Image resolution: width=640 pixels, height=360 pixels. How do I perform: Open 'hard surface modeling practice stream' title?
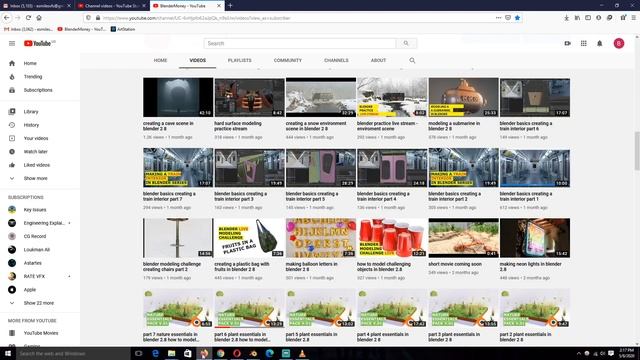point(238,126)
